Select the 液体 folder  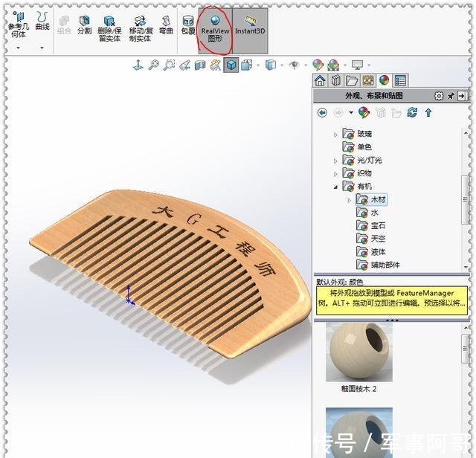pyautogui.click(x=370, y=251)
